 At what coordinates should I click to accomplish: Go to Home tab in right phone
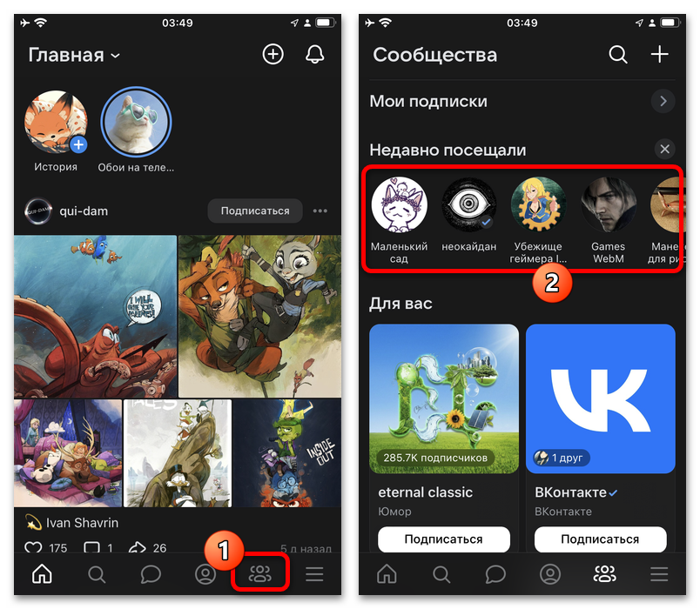[387, 574]
